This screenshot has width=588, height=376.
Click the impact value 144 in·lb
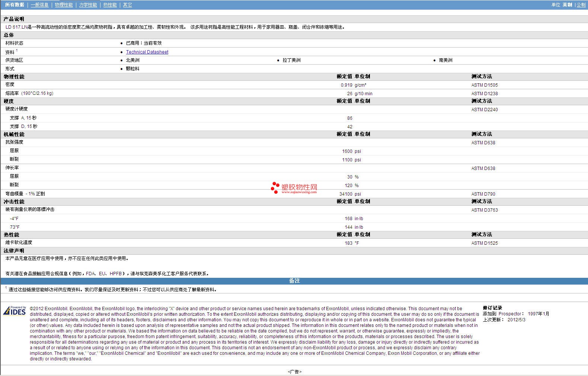point(354,227)
